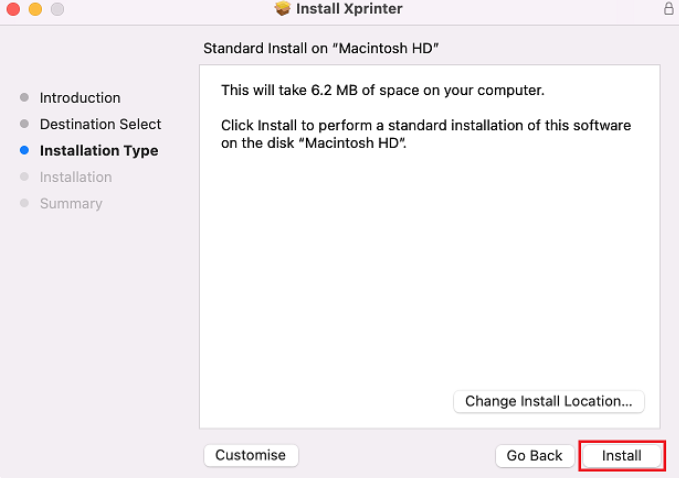Click the blue bullet beside Installation Type
Image resolution: width=679 pixels, height=478 pixels.
(25, 150)
